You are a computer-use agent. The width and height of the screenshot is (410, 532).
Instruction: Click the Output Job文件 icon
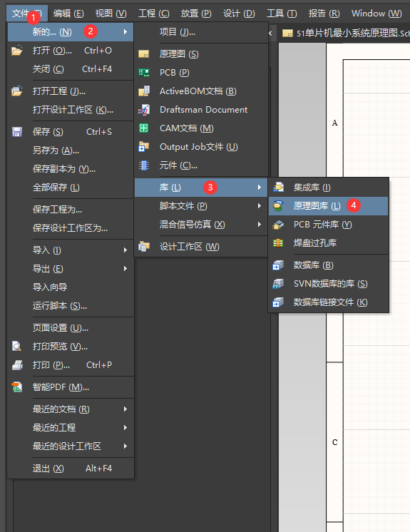click(144, 147)
